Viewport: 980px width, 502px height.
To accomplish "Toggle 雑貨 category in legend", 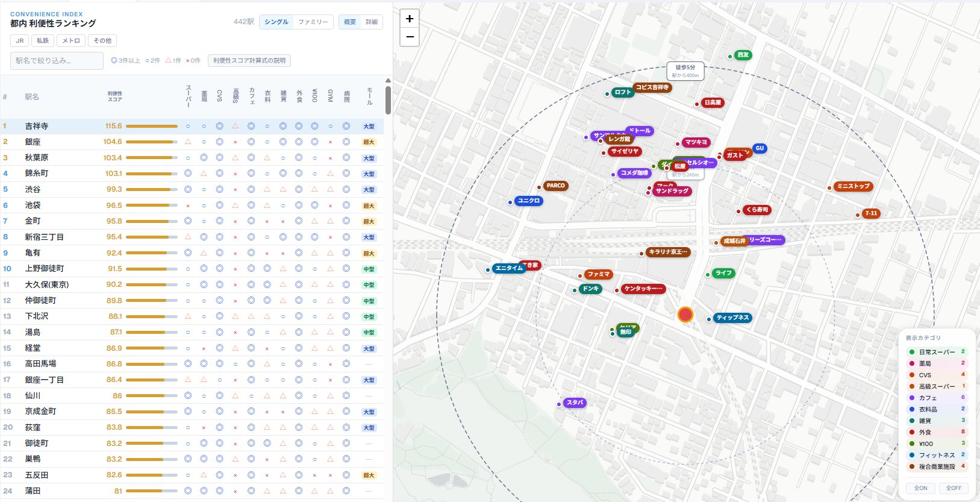I will click(x=937, y=421).
